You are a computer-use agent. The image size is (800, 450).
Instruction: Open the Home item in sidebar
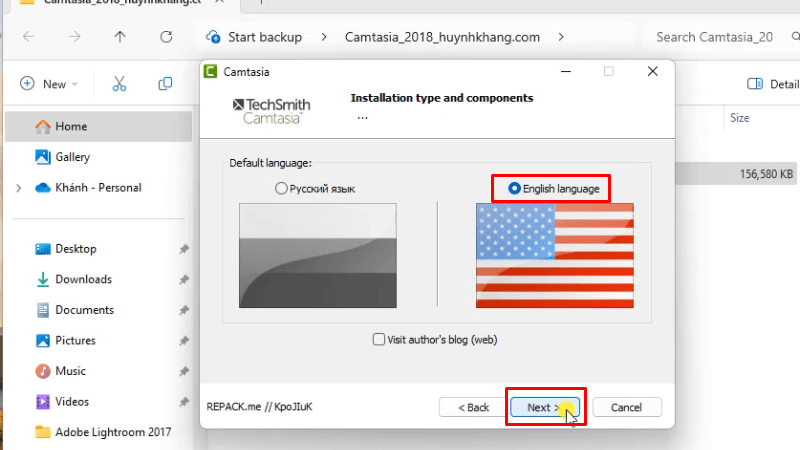[x=71, y=127]
